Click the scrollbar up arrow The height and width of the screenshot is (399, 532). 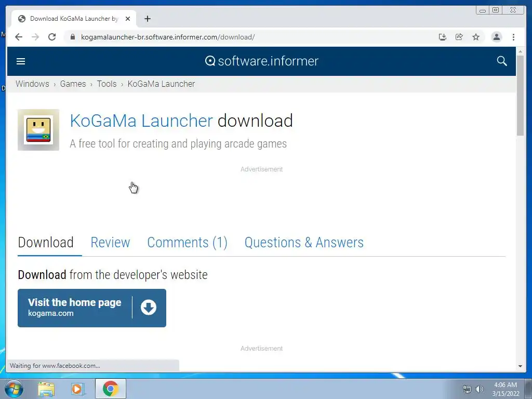click(520, 51)
